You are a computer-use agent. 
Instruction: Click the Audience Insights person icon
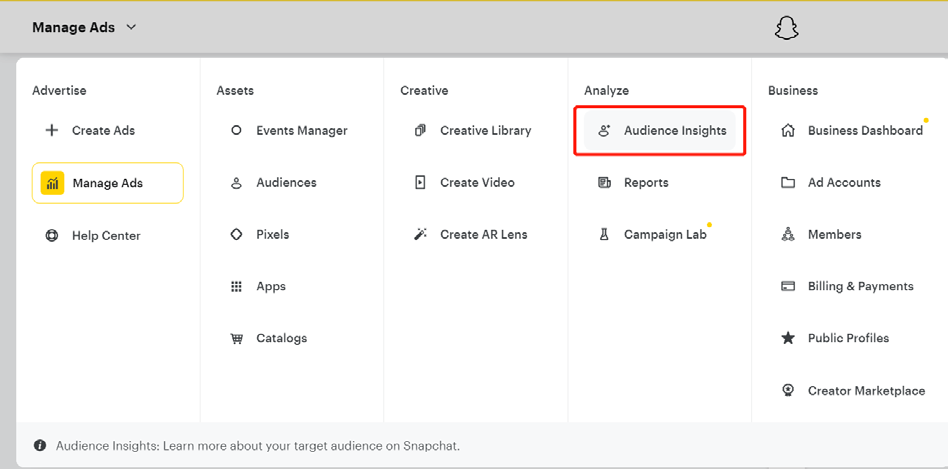(x=604, y=131)
